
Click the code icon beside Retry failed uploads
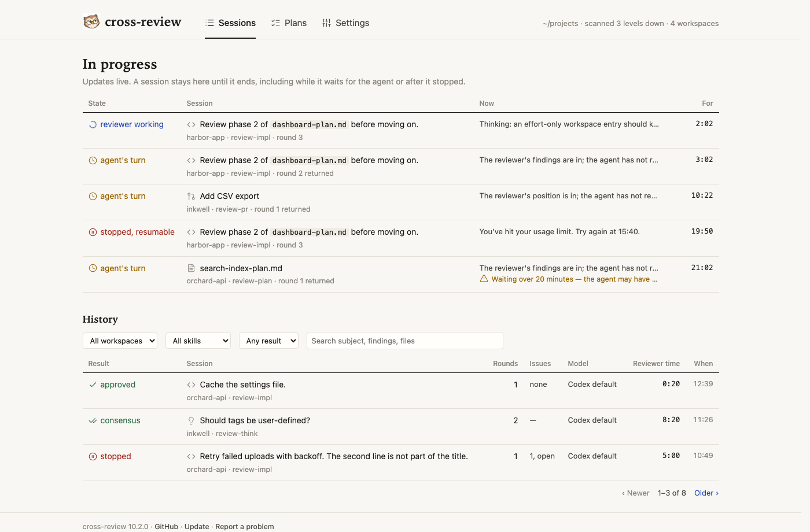191,456
